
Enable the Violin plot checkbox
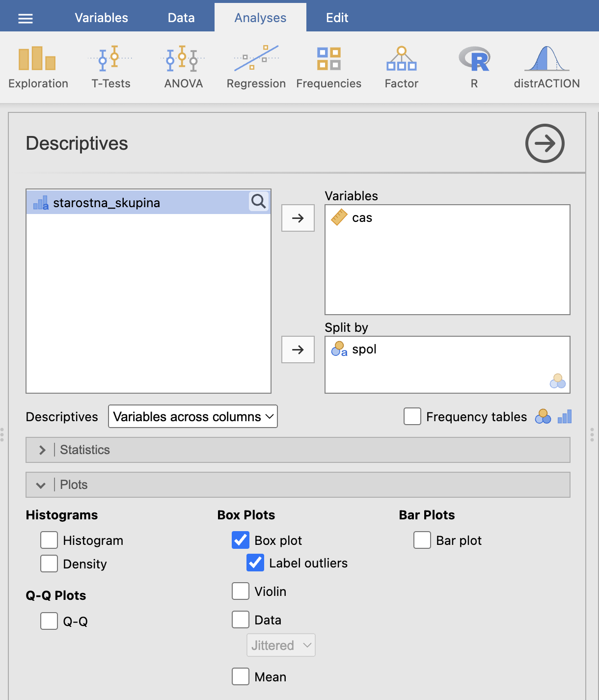pyautogui.click(x=241, y=591)
